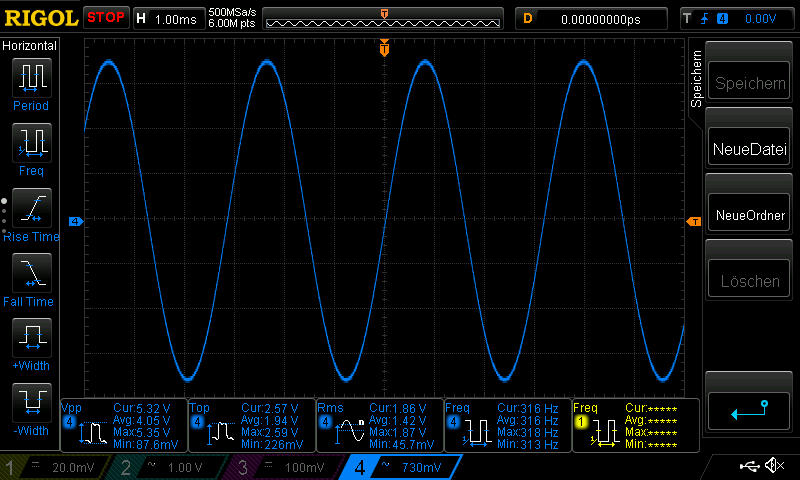800x480 pixels.
Task: Select channel 2 tab showing 1.00 V
Action: [168, 467]
